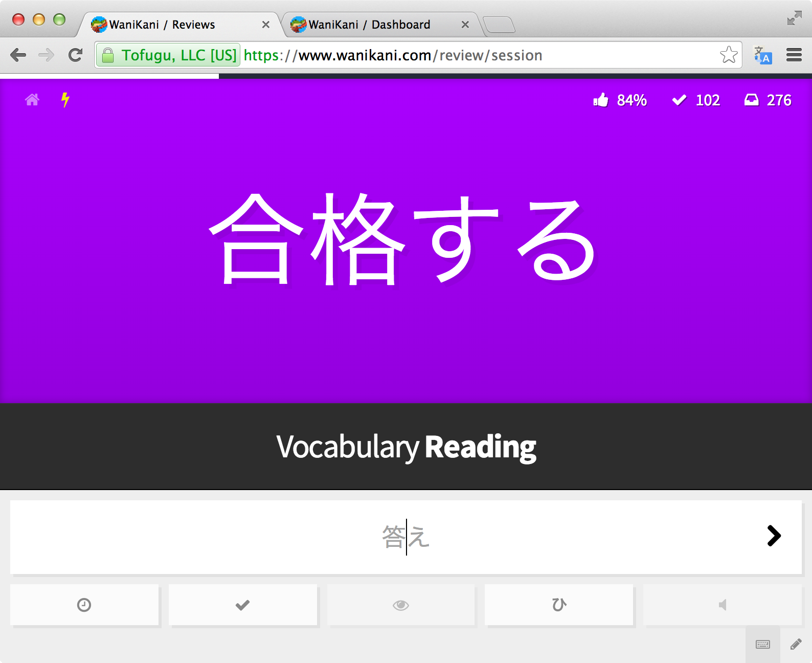The image size is (812, 663).
Task: Click the Vocabulary Reading prompt label
Action: click(406, 447)
